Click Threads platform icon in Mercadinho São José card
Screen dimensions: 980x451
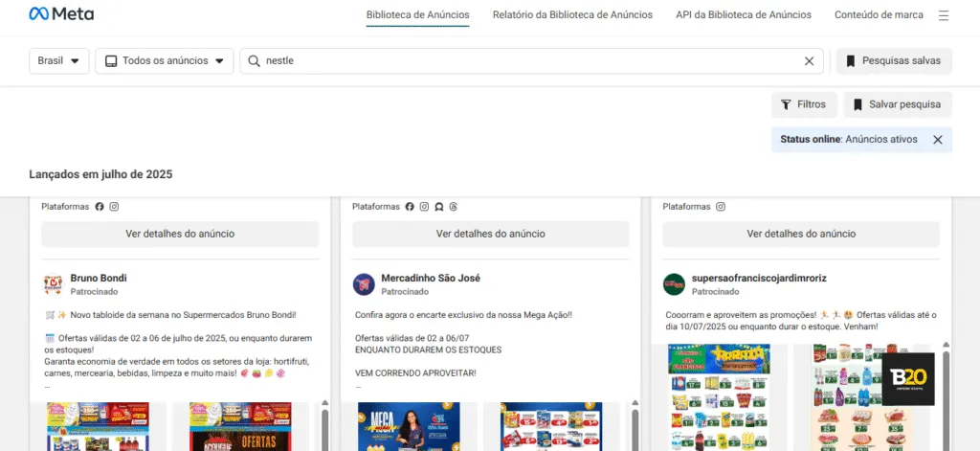(x=453, y=207)
